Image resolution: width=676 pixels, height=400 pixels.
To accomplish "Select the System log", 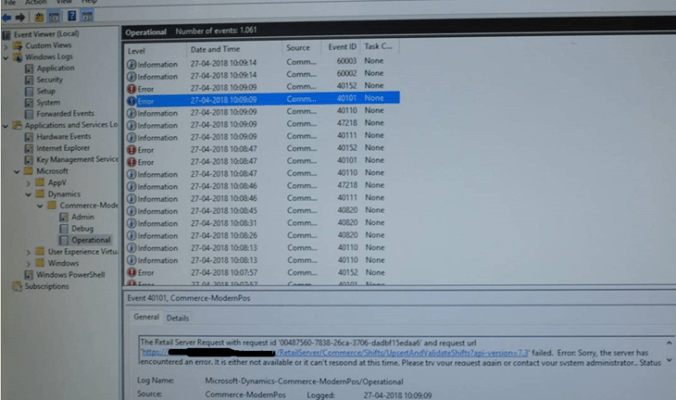I will pos(48,102).
